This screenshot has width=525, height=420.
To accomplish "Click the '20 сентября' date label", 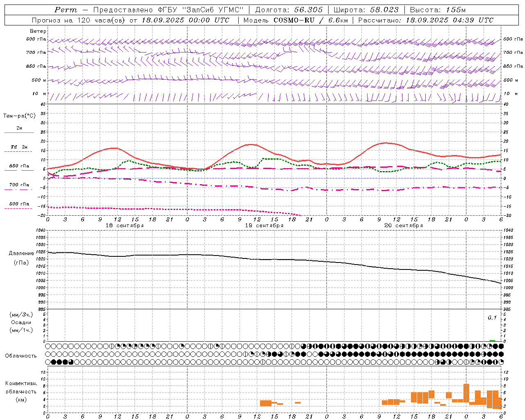I will click(x=404, y=226).
